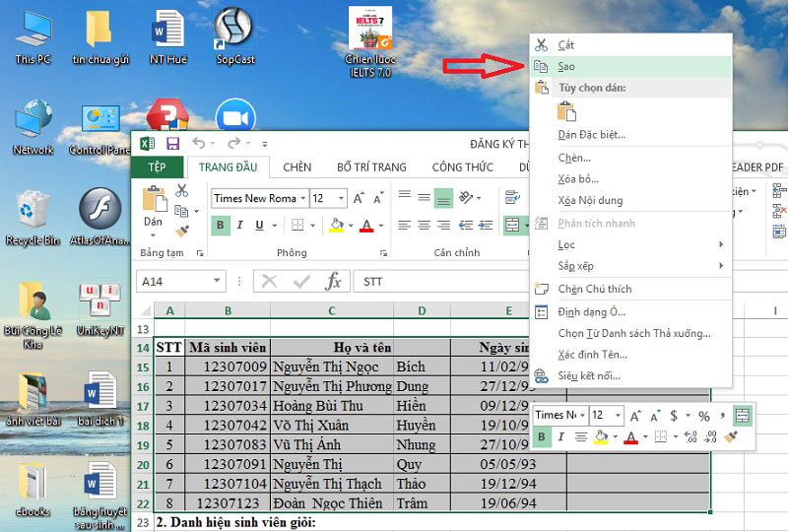Click the Save icon in quick access toolbar
Viewport: 788px width, 532px height.
(172, 144)
